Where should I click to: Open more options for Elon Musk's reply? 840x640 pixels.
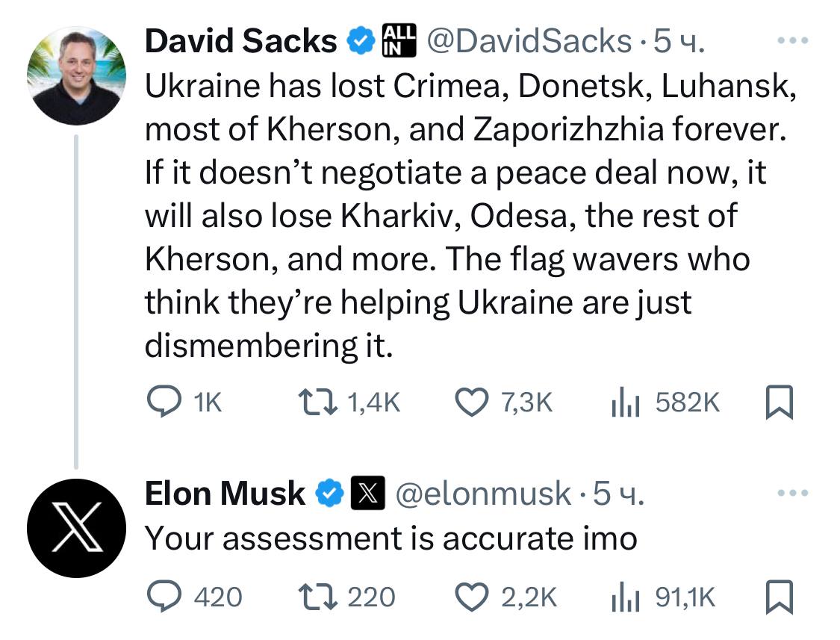point(793,493)
